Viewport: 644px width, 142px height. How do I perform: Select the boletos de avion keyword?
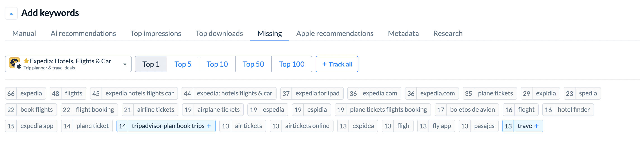pyautogui.click(x=467, y=110)
